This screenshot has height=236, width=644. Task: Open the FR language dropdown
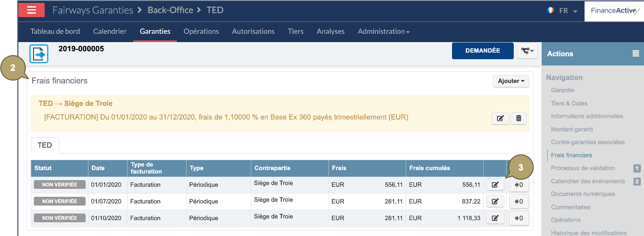(x=568, y=11)
